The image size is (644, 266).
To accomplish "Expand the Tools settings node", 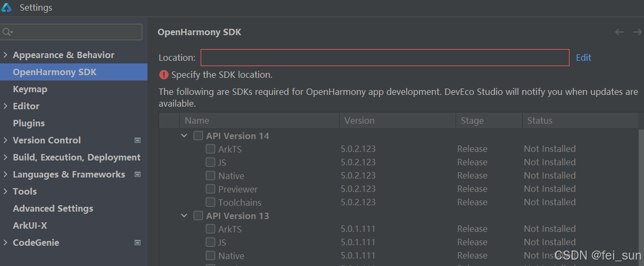I will click(x=5, y=191).
